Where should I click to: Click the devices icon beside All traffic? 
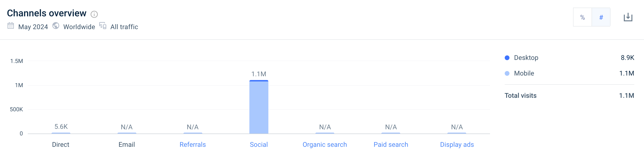103,26
